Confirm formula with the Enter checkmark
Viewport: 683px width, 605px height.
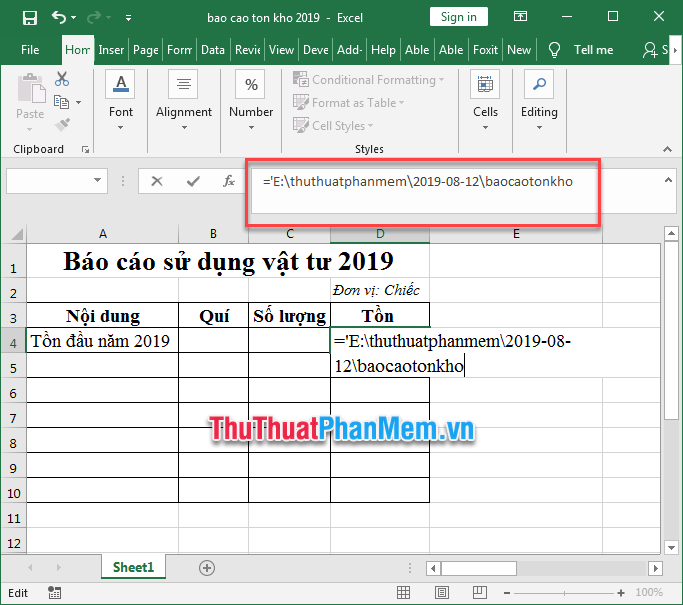point(193,181)
